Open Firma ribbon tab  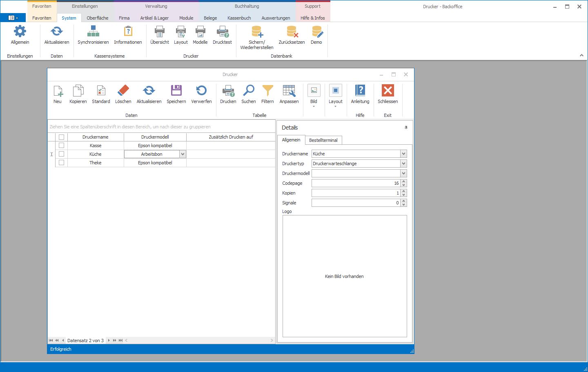(124, 18)
